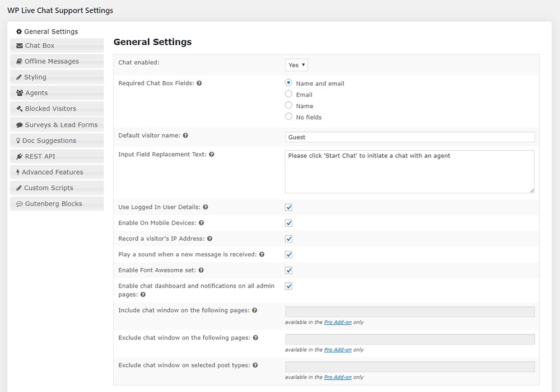Click pencil icon beside Styling

[x=19, y=77]
